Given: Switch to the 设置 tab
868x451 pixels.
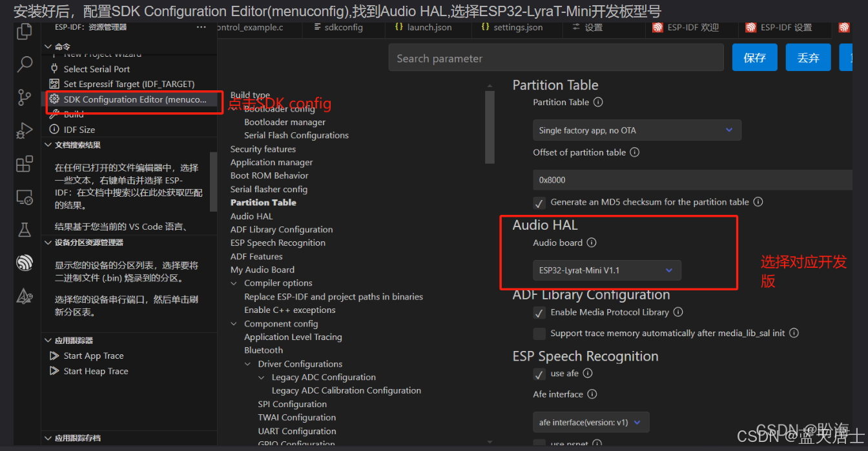Looking at the screenshot, I should pyautogui.click(x=587, y=27).
